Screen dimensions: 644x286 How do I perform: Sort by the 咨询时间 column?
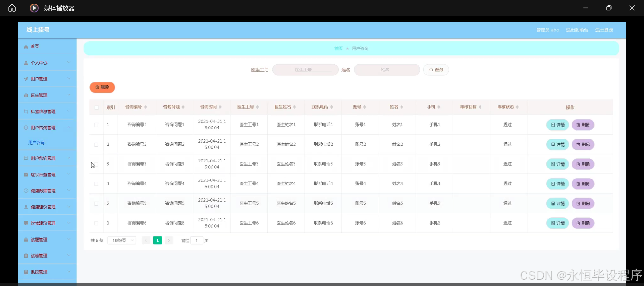click(220, 107)
